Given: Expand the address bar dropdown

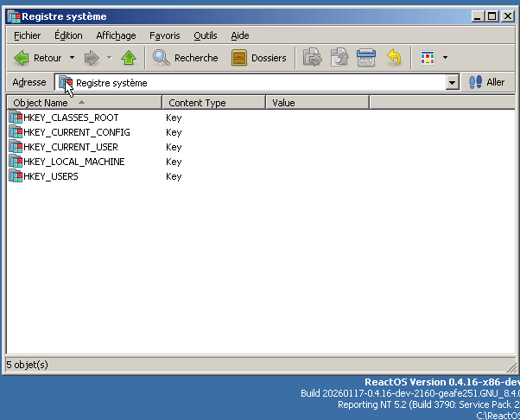Looking at the screenshot, I should [x=452, y=83].
